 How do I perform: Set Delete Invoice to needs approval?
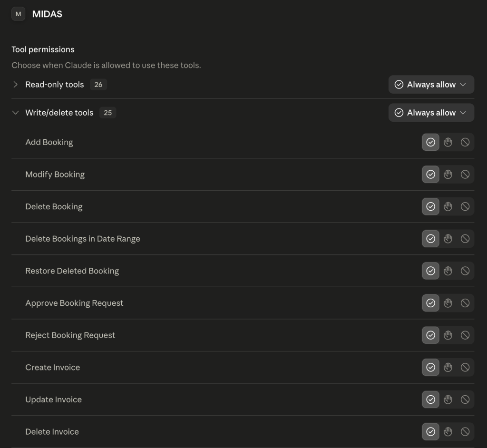tap(448, 431)
